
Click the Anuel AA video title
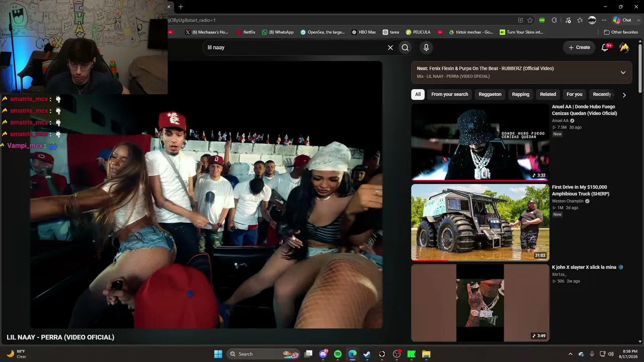tap(585, 110)
